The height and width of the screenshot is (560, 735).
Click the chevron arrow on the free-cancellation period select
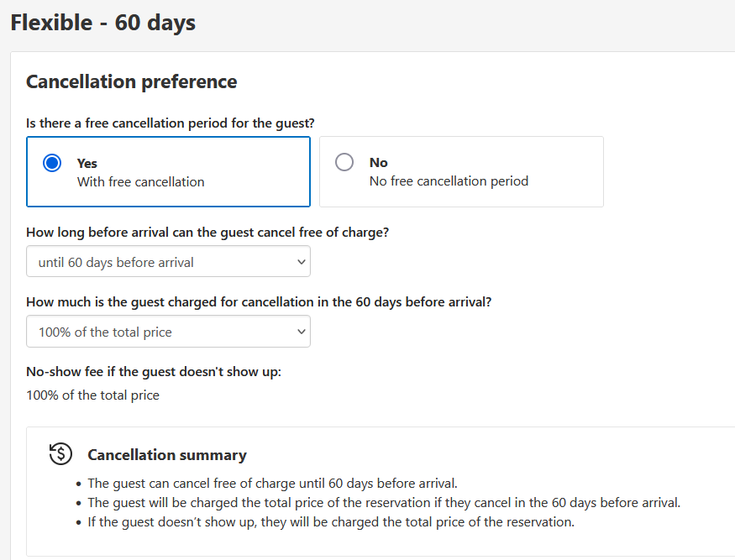click(302, 262)
